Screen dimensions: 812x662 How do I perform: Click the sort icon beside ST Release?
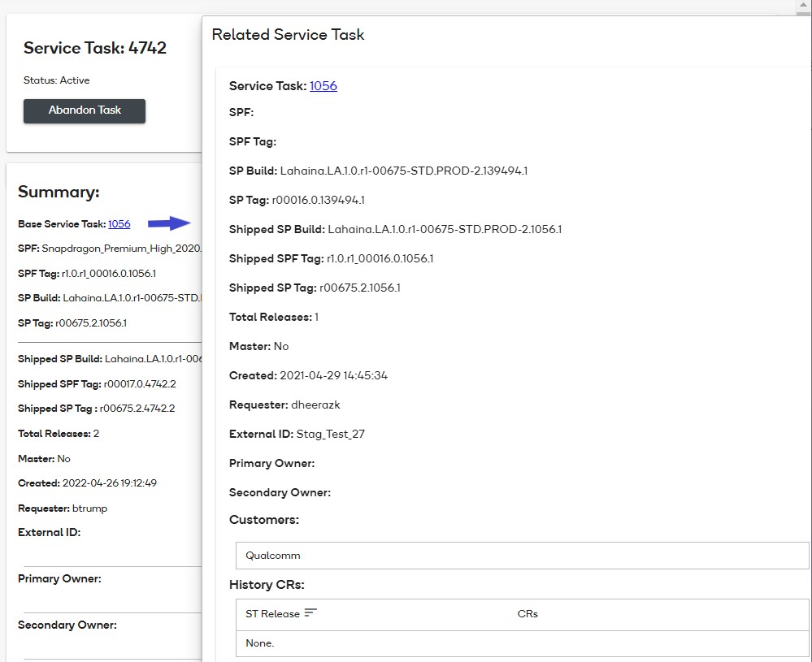tap(310, 613)
